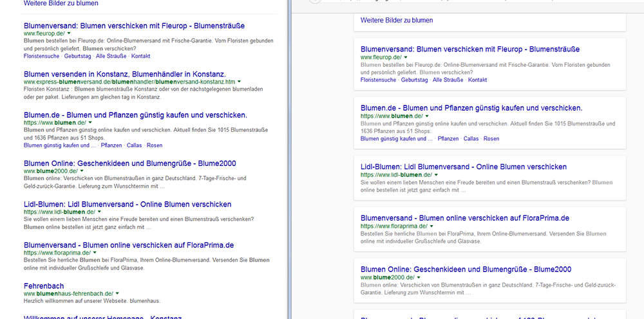Image resolution: width=644 pixels, height=319 pixels.
Task: Open 'Weitere Bilder zu blumen' in left window
Action: (61, 3)
